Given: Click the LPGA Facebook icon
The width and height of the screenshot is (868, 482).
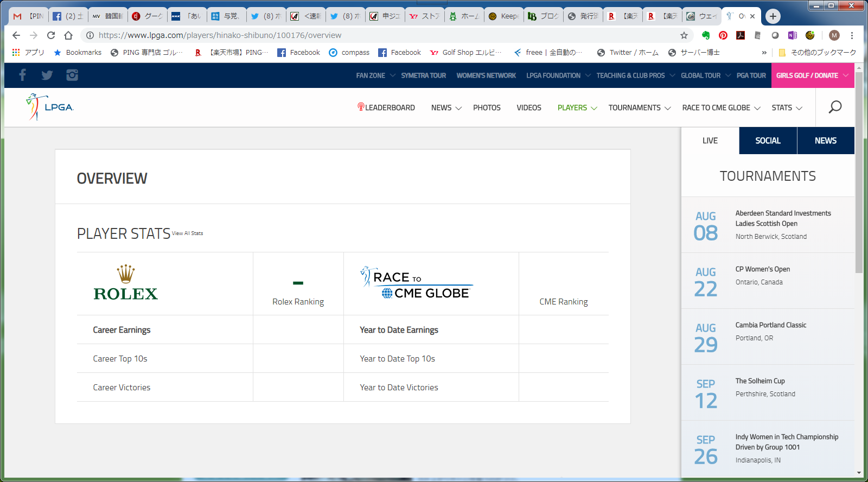Looking at the screenshot, I should coord(22,75).
